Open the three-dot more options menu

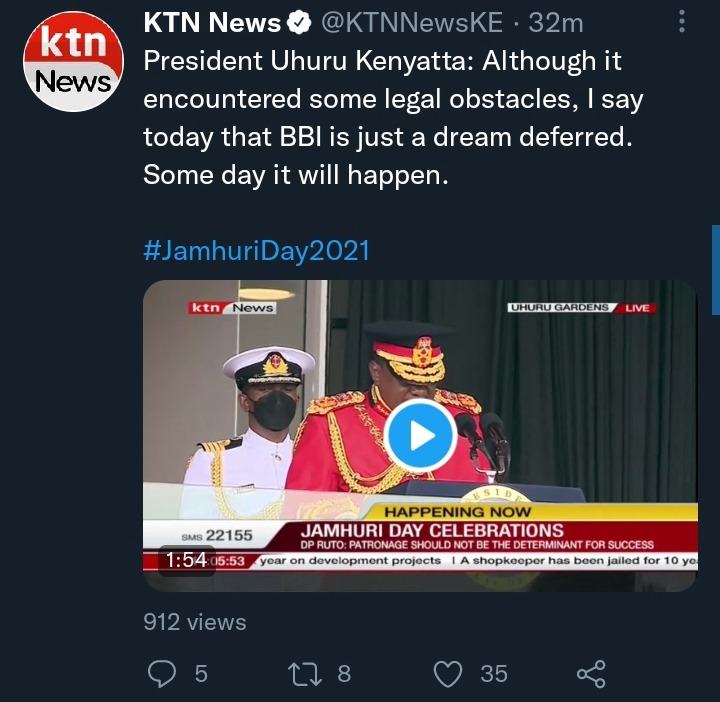click(682, 21)
